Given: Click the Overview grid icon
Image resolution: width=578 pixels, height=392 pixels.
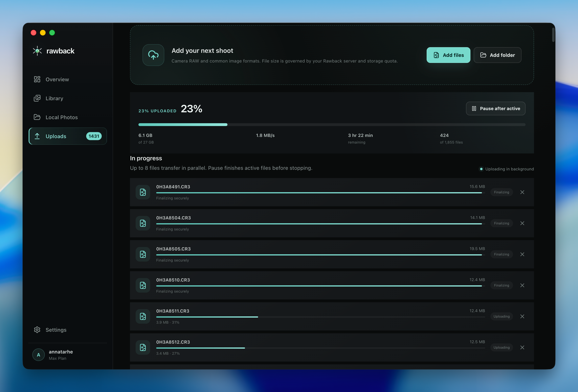Looking at the screenshot, I should pos(37,79).
